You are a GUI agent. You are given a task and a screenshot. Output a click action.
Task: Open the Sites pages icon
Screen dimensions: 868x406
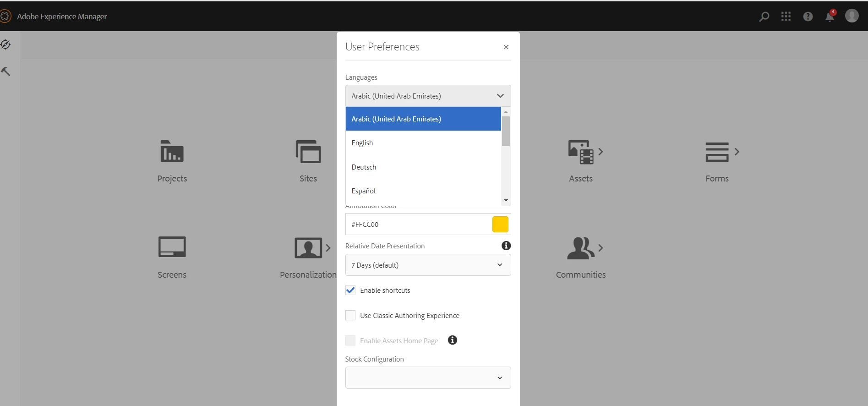(308, 151)
